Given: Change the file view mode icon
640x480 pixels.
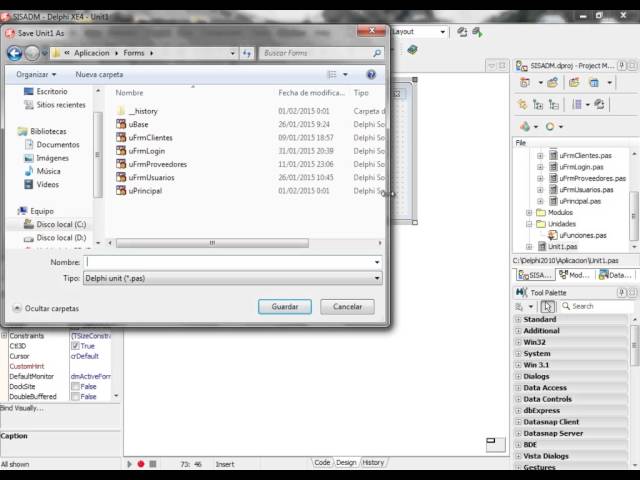Looking at the screenshot, I should click(332, 74).
